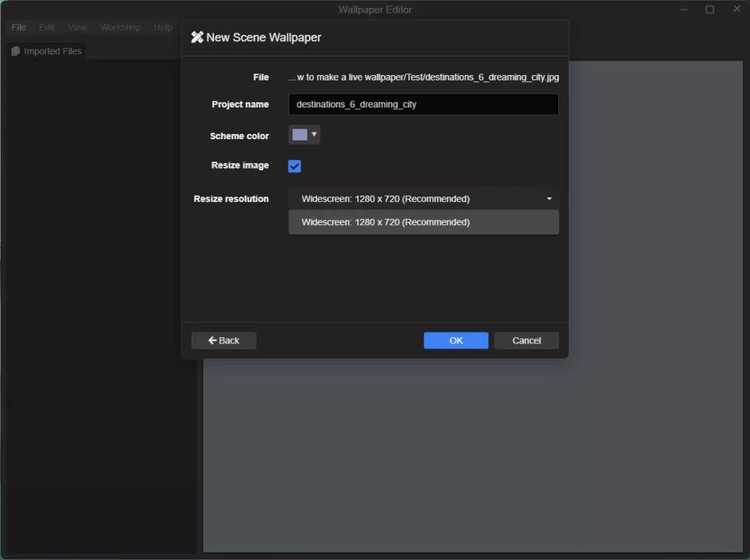Open the Scheme color dropdown arrow
Viewport: 750px width, 560px height.
[314, 135]
